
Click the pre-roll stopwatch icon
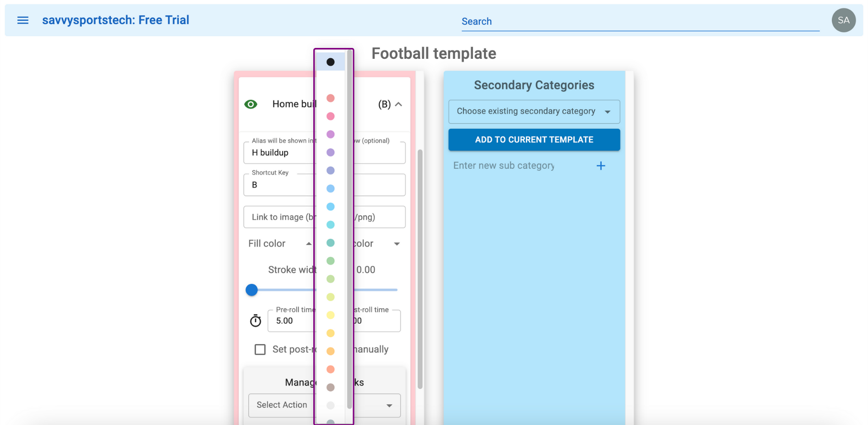255,321
